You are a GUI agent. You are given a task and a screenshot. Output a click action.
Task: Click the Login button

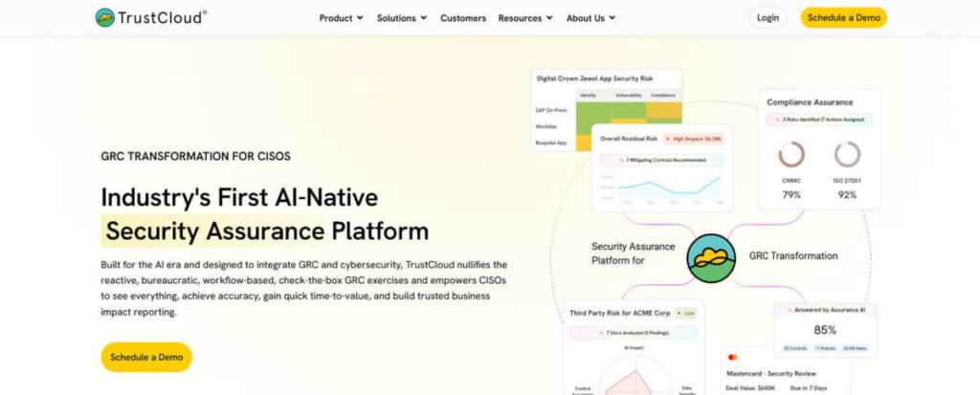(768, 17)
